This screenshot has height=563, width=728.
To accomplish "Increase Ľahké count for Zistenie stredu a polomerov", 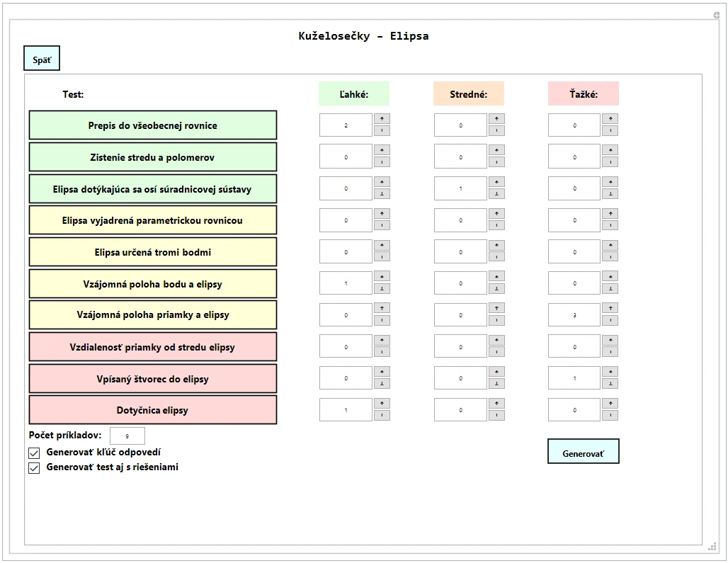I will coord(382,150).
